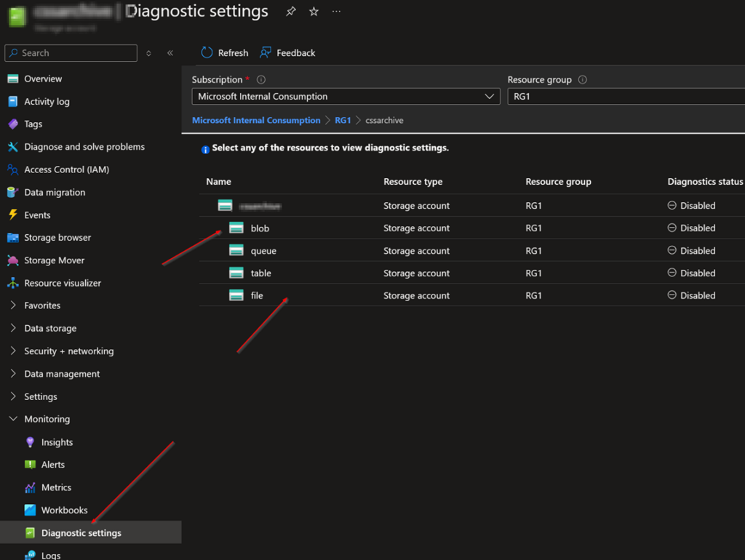The image size is (745, 560).
Task: Click the queue resource icon
Action: tap(236, 250)
